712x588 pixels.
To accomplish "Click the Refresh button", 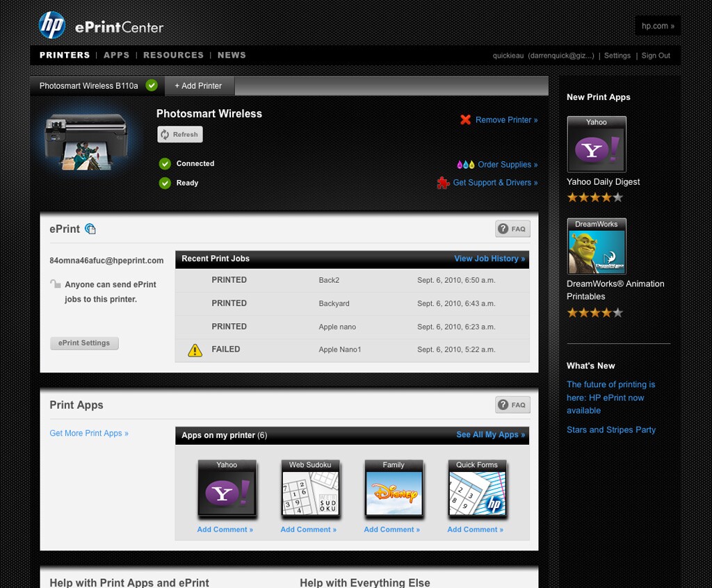I will (x=180, y=134).
